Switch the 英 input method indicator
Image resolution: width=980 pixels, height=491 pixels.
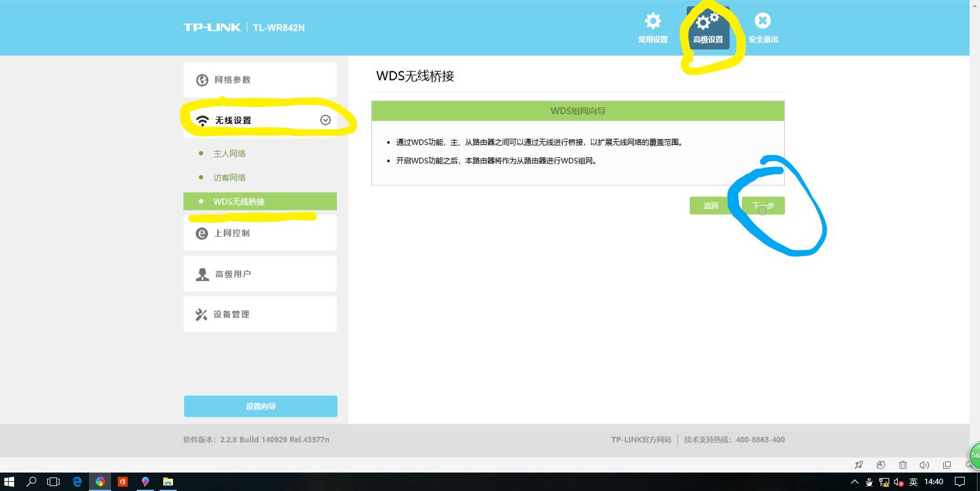click(x=913, y=482)
